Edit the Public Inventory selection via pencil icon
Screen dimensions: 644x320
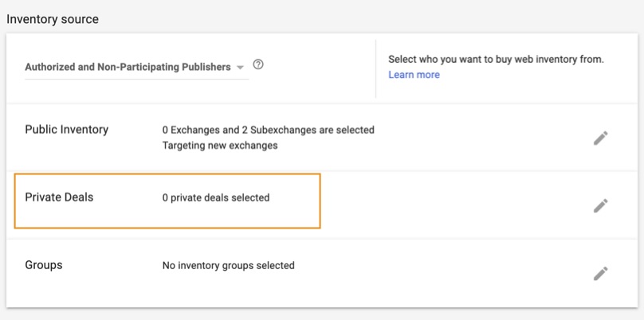[600, 138]
